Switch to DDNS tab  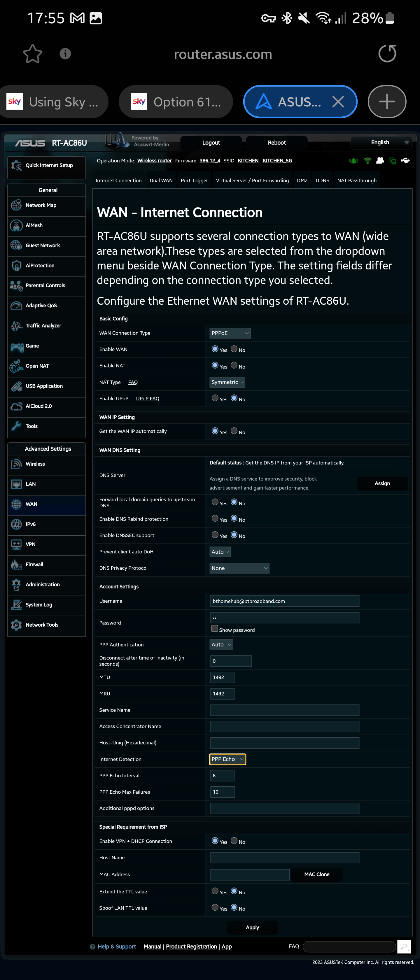[322, 181]
